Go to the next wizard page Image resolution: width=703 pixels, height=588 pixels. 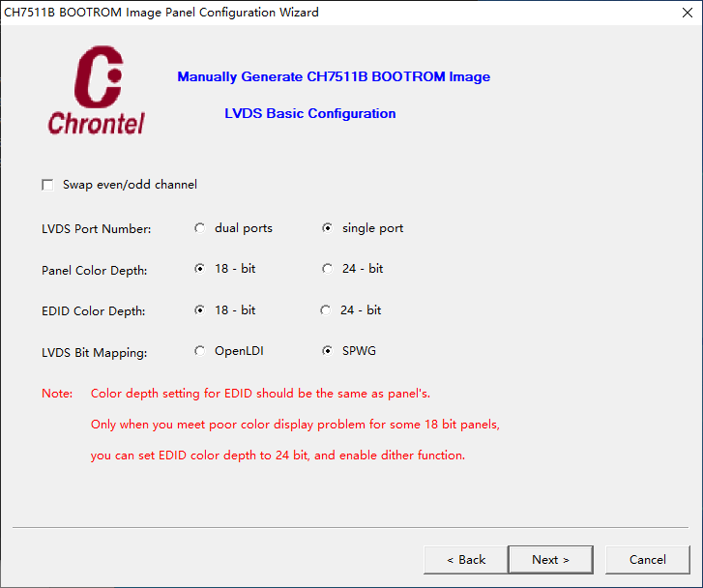550,560
